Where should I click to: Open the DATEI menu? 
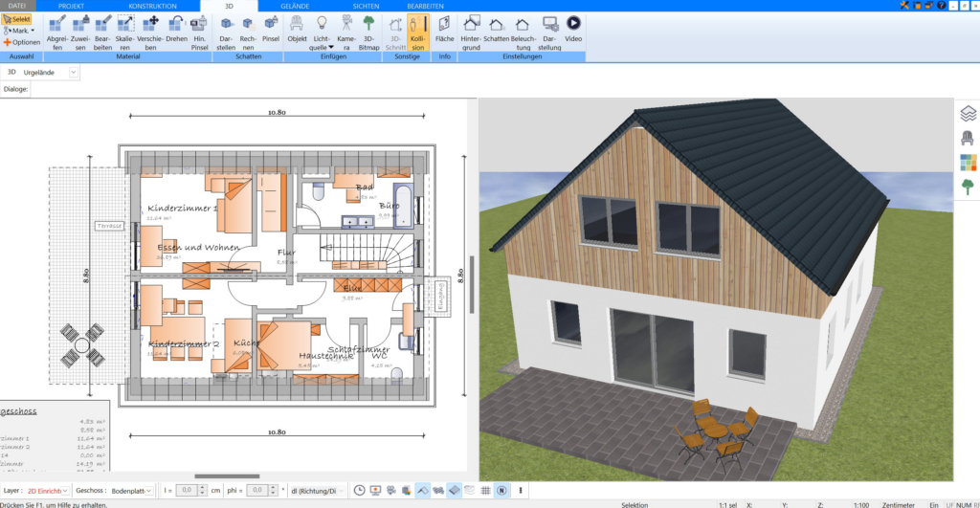click(17, 6)
